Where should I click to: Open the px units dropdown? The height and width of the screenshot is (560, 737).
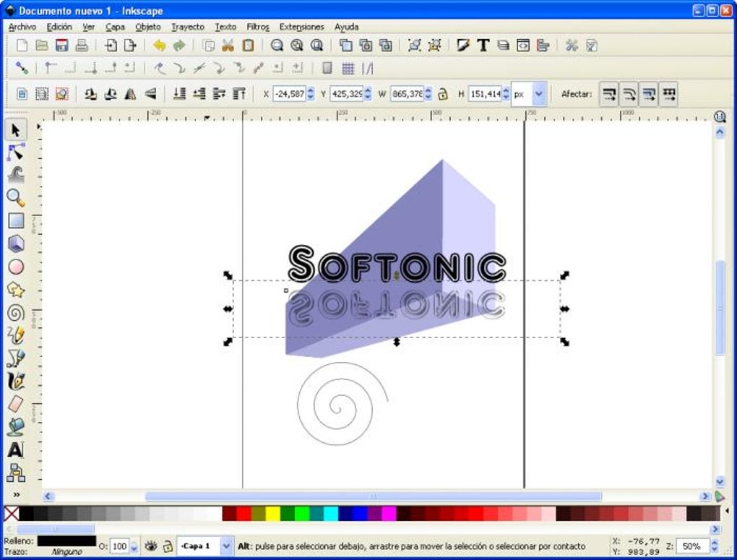(538, 94)
